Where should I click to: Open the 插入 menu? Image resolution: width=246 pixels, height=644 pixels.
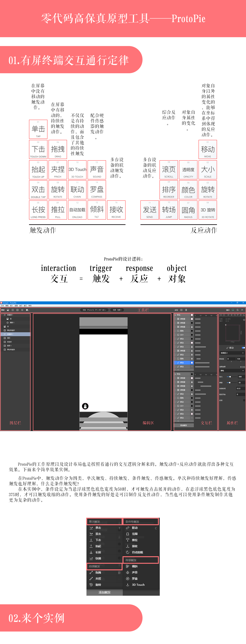coord(12,306)
